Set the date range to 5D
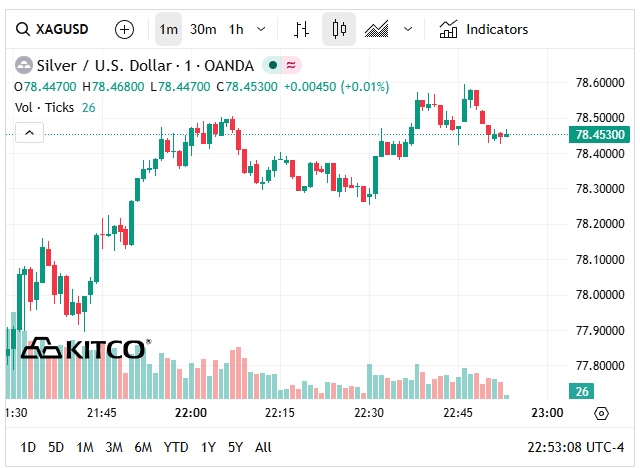640x468 pixels. click(x=56, y=447)
